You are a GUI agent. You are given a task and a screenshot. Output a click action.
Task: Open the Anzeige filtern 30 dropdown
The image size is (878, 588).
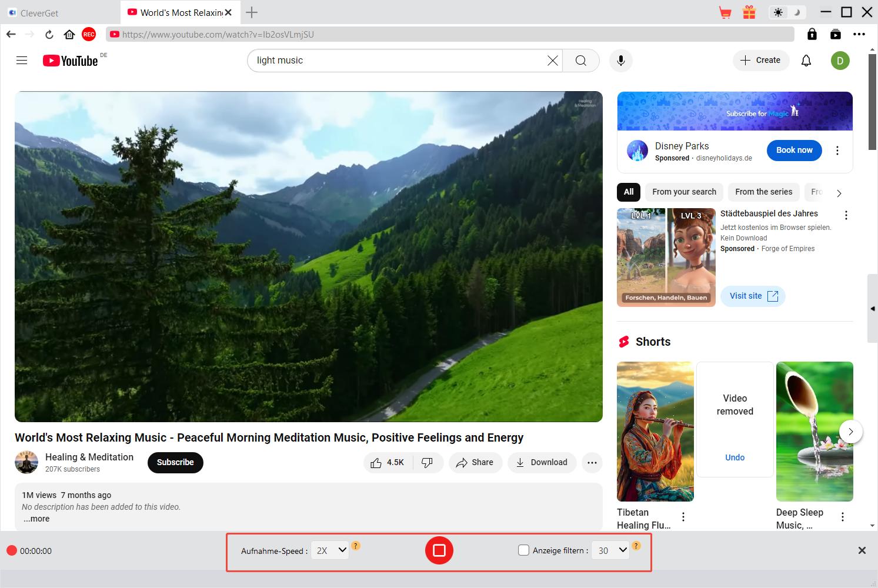tap(610, 550)
